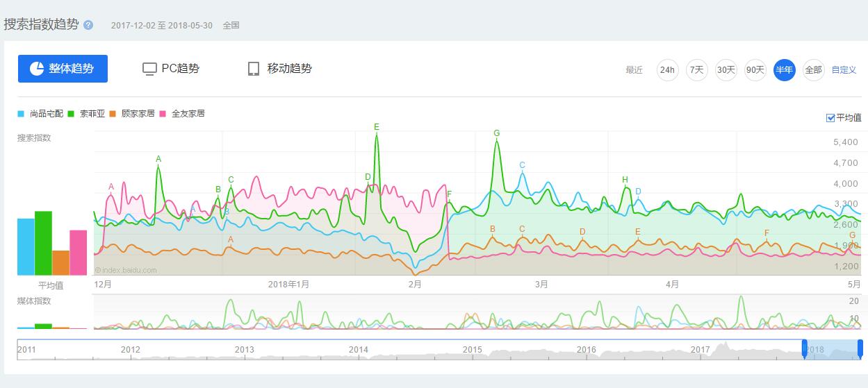Click the PC monitor icon
The image size is (868, 388).
click(x=149, y=69)
